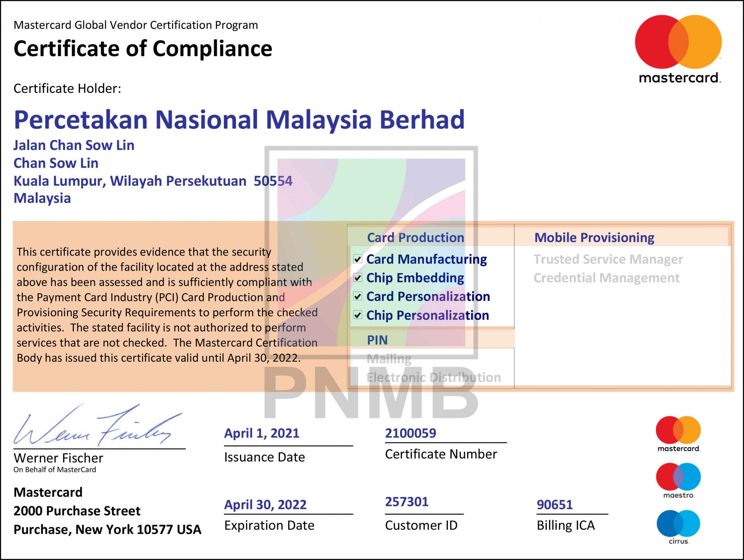Click Mastercard Global Vendor Certification Program text

coord(135,25)
